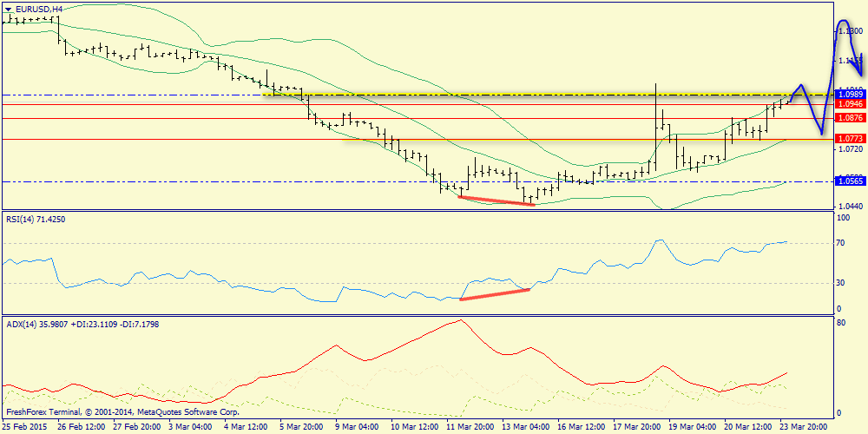Click the 1.0720 price scale value
The height and width of the screenshot is (434, 868).
[849, 149]
